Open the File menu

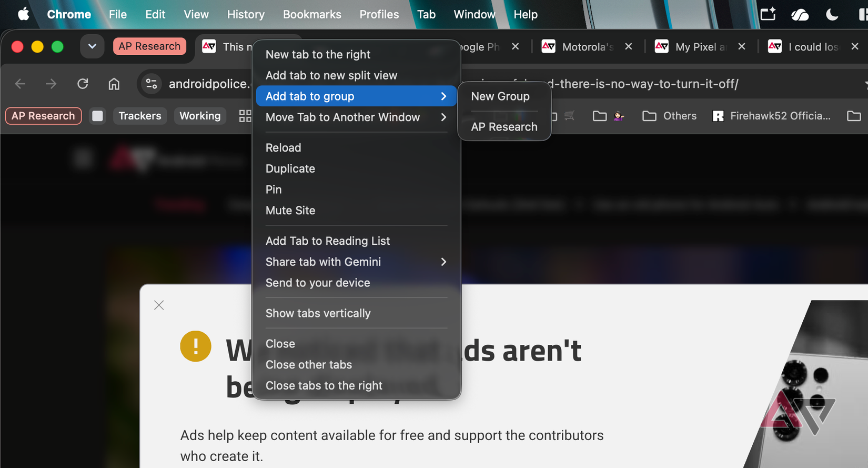[118, 14]
